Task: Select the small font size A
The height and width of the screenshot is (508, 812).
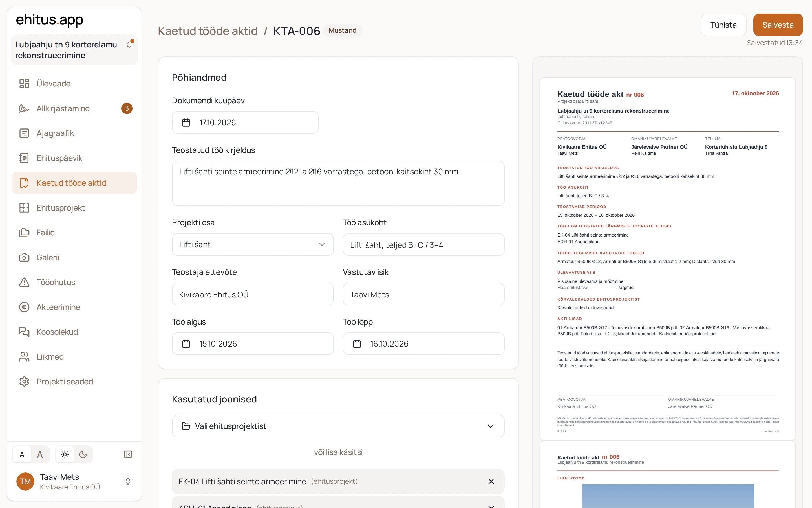Action: point(22,454)
